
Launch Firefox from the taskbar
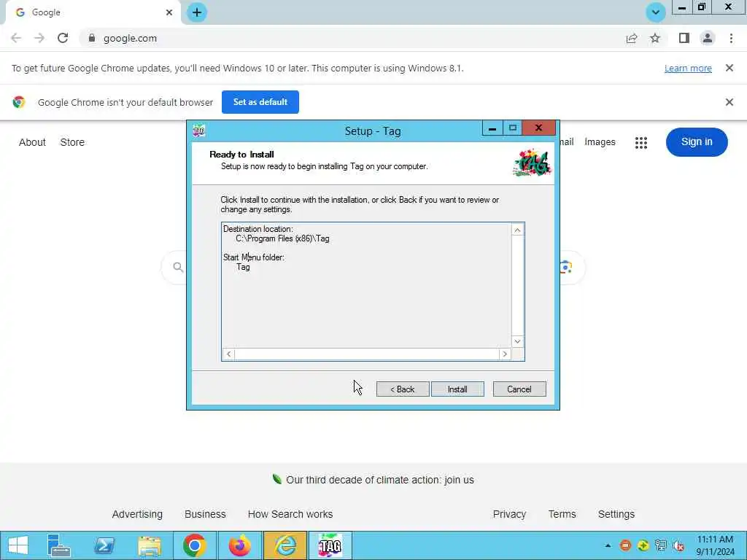[x=239, y=545]
